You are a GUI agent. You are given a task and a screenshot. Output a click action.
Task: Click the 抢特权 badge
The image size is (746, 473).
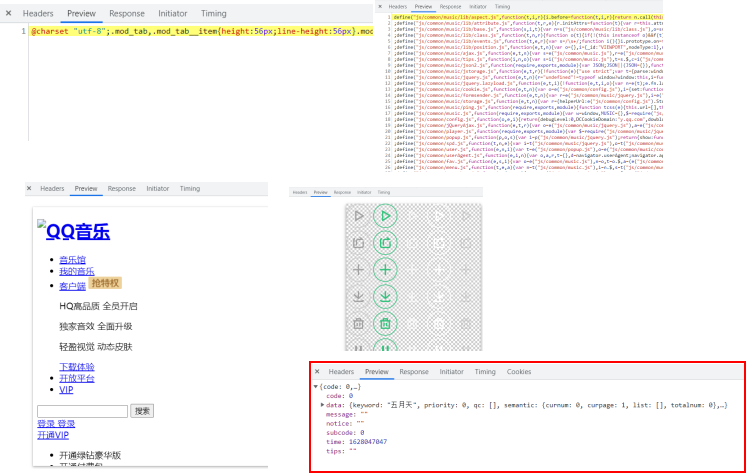point(105,283)
